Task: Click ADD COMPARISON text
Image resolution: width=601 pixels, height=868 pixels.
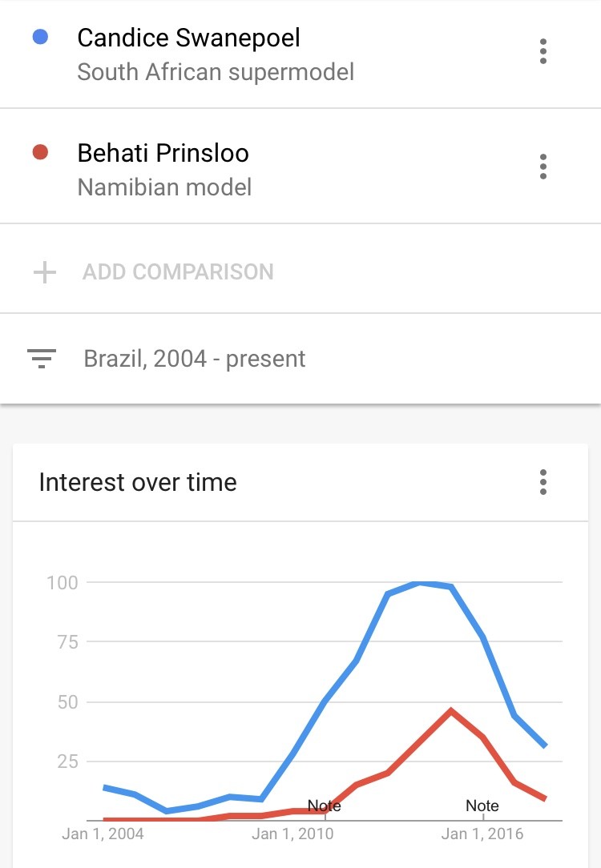Action: 178,271
